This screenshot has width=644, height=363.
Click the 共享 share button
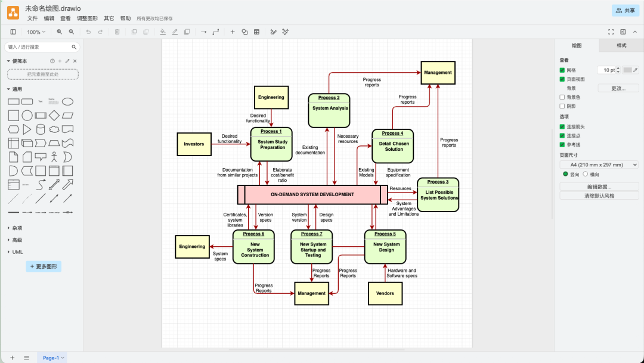pyautogui.click(x=626, y=11)
